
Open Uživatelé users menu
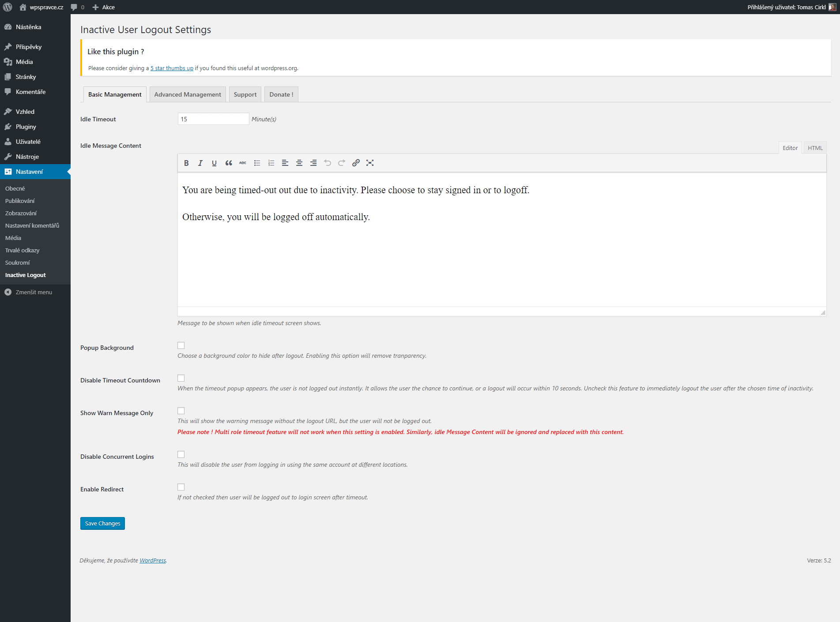35,142
